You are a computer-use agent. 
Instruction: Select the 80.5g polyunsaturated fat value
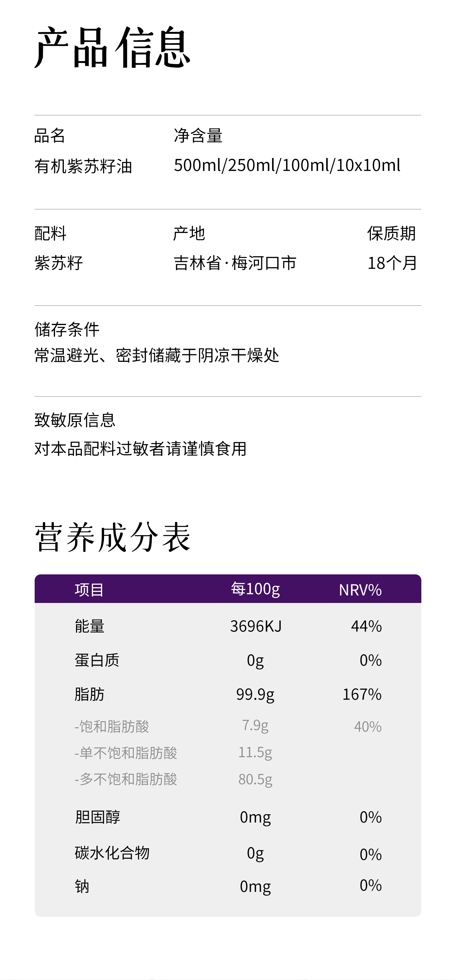pyautogui.click(x=255, y=779)
